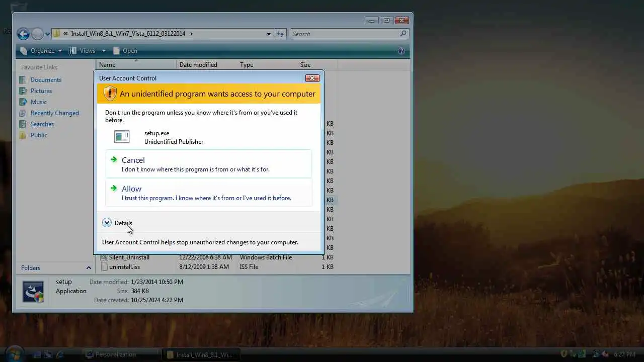The height and width of the screenshot is (362, 644).
Task: Click the address bar path Install_Win8_8.1_Win7_Vista
Action: tap(128, 34)
